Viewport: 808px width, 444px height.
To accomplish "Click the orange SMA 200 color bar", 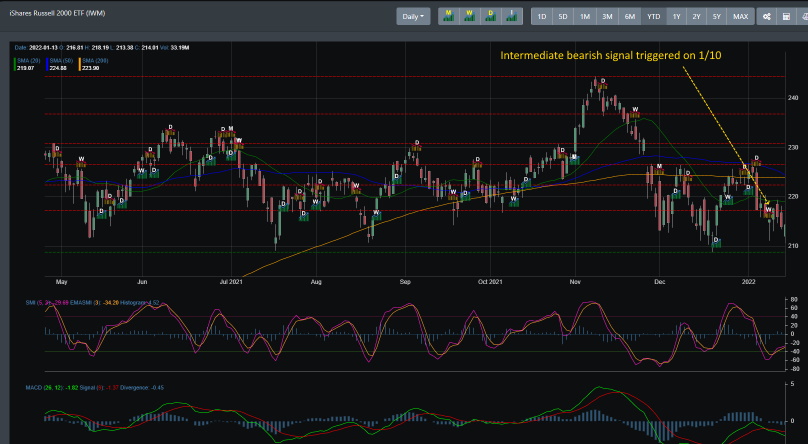I will (79, 64).
